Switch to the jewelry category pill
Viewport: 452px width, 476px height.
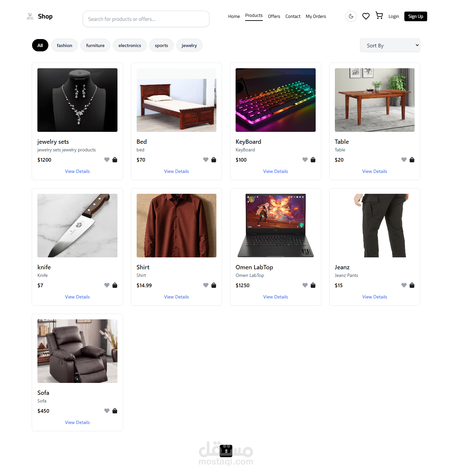(189, 45)
